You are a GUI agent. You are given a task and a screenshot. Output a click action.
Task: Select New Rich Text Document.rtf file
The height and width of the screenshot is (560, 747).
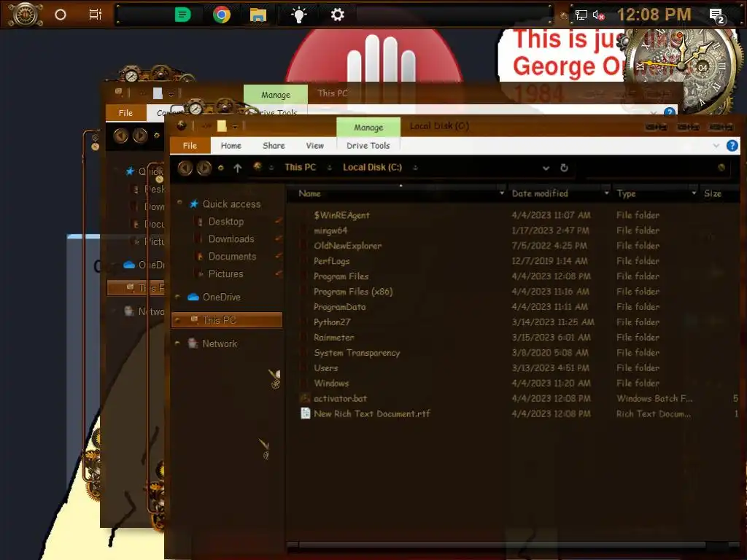click(371, 414)
